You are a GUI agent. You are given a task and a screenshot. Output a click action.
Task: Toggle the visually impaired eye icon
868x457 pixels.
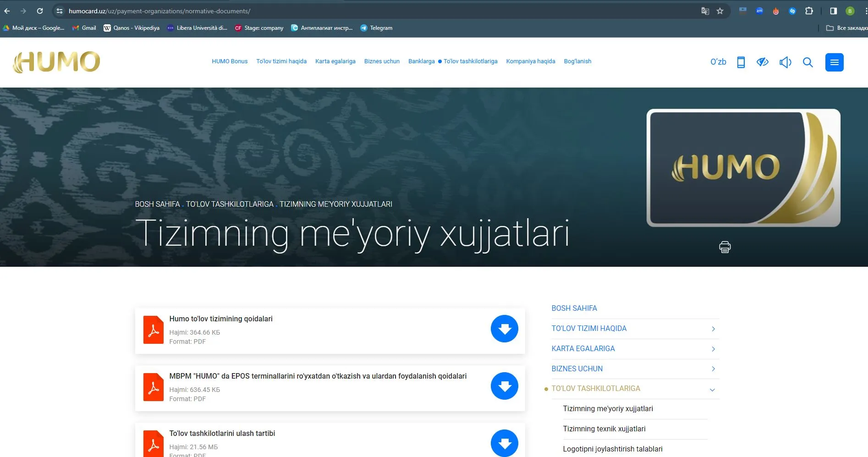pyautogui.click(x=762, y=62)
